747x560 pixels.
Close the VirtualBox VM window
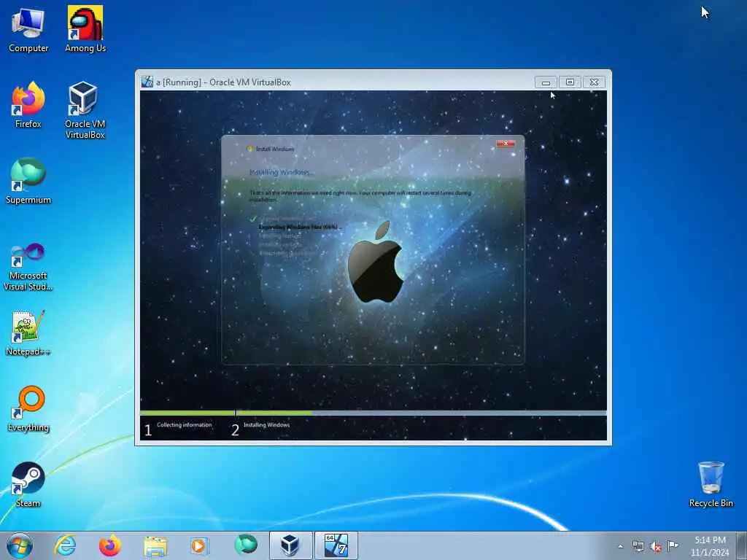click(x=594, y=82)
